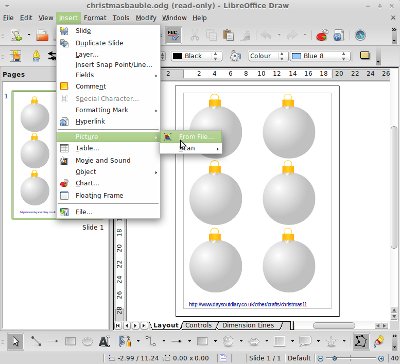Choose Floating Frame menu entry
This screenshot has width=400, height=364.
coord(108,195)
